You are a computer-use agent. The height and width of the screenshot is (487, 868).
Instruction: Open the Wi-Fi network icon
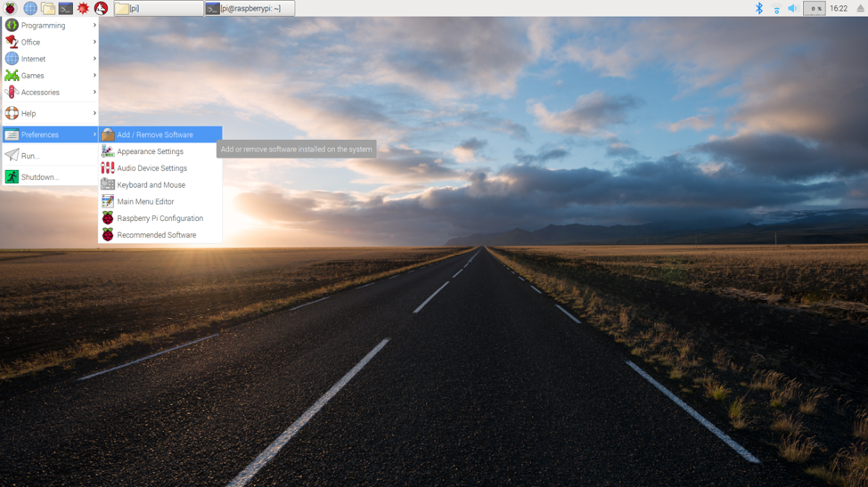click(x=777, y=8)
